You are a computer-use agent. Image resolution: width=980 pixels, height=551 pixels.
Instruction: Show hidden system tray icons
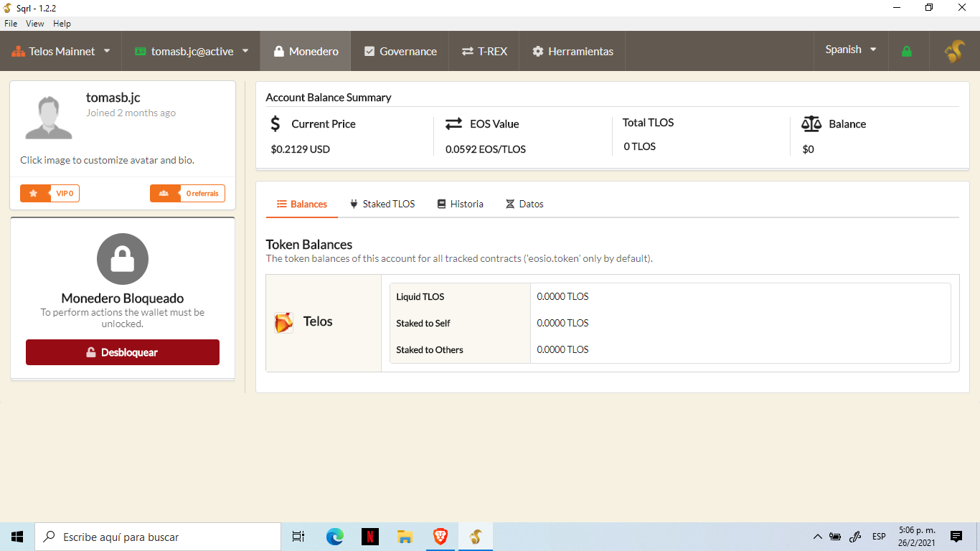click(x=817, y=537)
